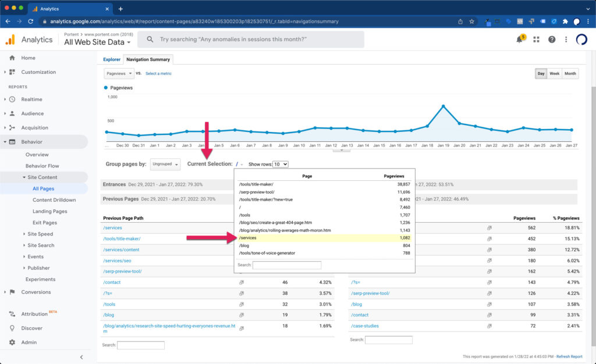This screenshot has width=596, height=364.
Task: Click search field below Previous Page Path
Action: [x=141, y=345]
